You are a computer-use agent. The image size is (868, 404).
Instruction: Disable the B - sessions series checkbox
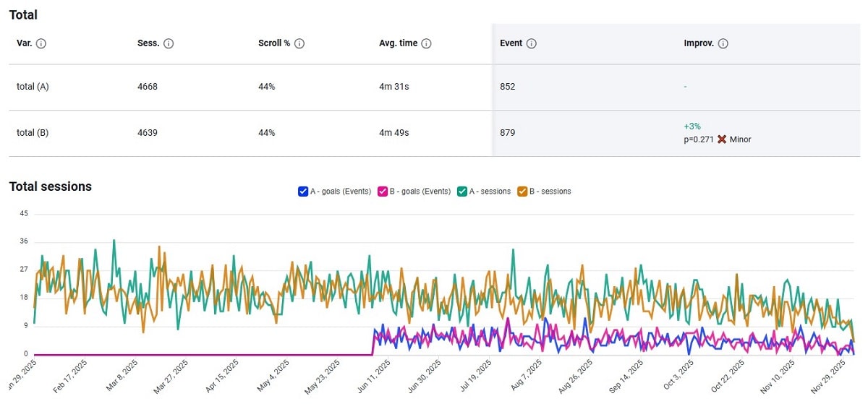click(x=524, y=192)
